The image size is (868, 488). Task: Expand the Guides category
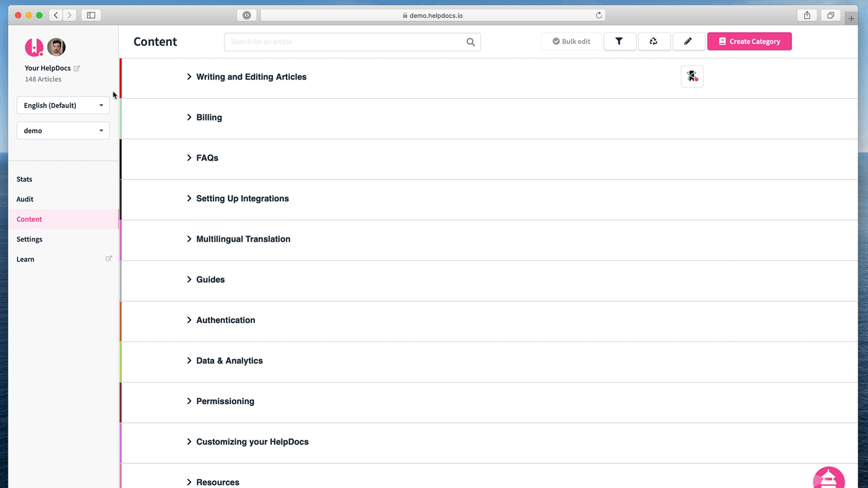[189, 280]
